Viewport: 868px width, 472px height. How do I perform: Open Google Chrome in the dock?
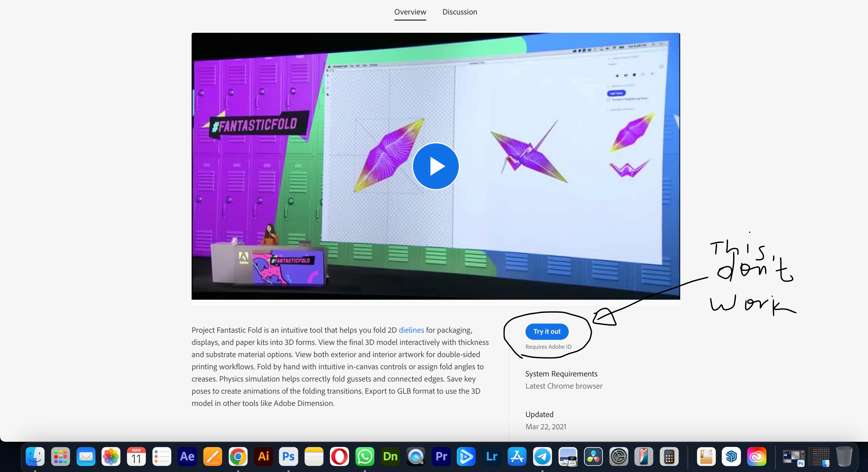click(x=238, y=456)
